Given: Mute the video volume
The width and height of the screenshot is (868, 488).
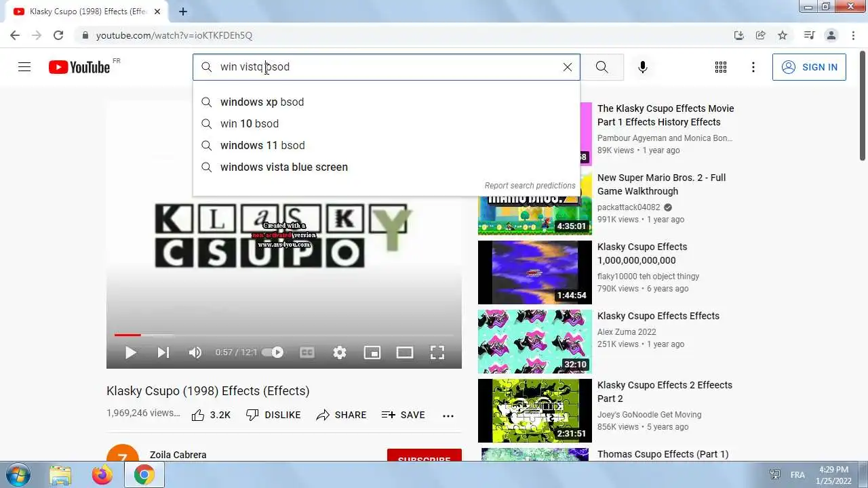Looking at the screenshot, I should click(195, 352).
